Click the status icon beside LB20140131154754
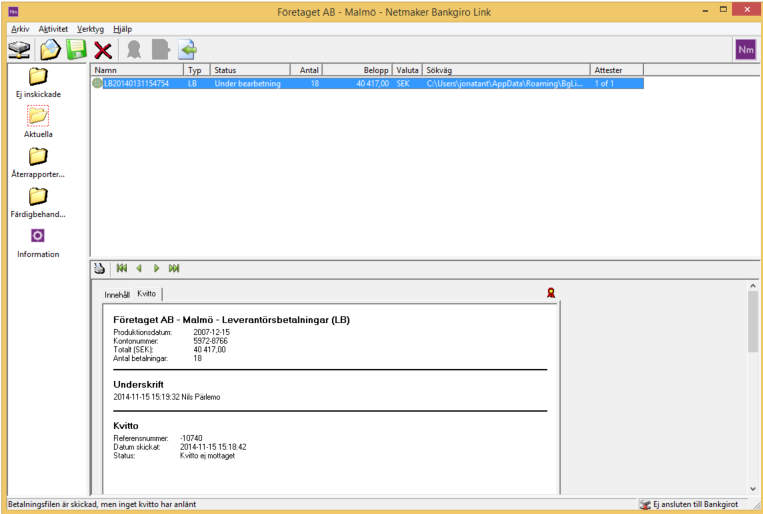763x514 pixels. point(97,83)
